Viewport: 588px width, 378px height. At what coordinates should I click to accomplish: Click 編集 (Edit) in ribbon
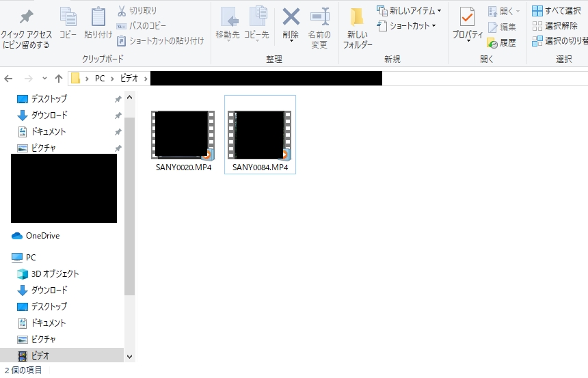502,27
